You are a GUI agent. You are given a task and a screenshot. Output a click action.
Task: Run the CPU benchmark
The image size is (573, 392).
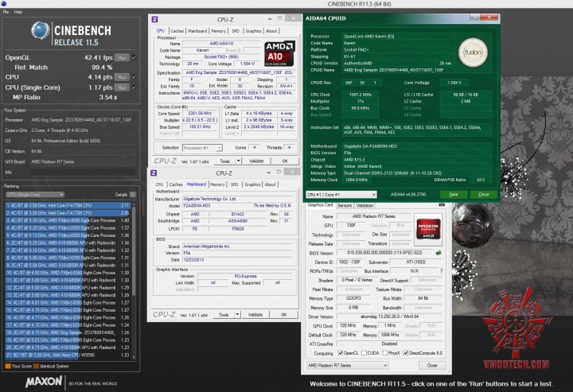(x=122, y=77)
